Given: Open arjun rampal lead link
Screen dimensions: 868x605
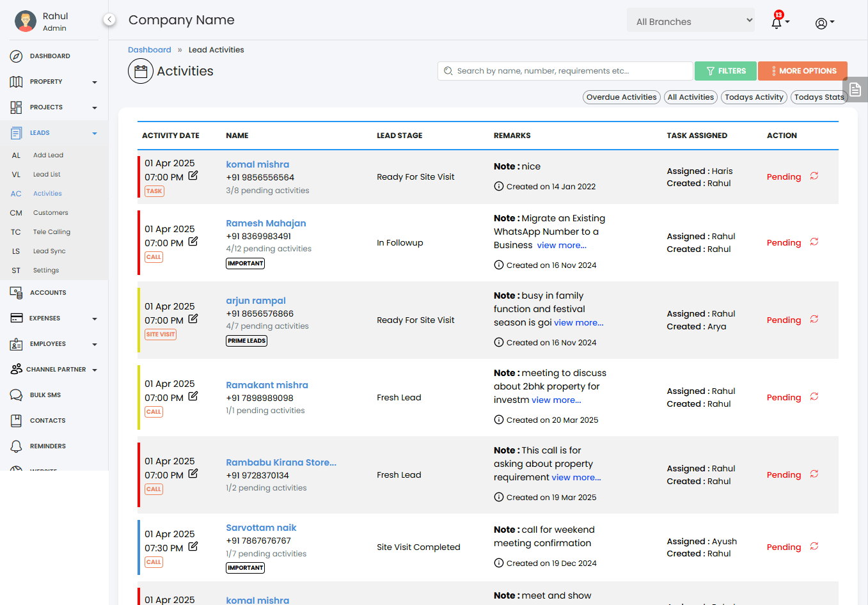Looking at the screenshot, I should point(256,301).
